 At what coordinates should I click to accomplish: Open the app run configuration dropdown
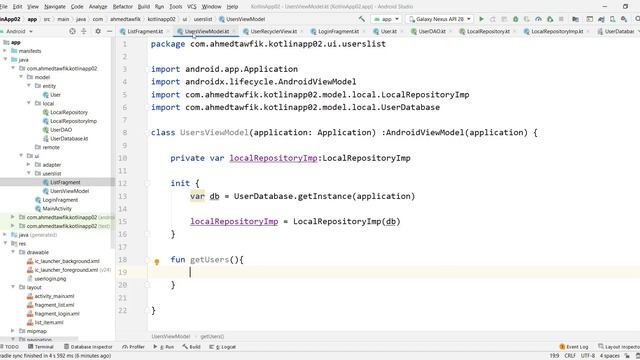(386, 19)
